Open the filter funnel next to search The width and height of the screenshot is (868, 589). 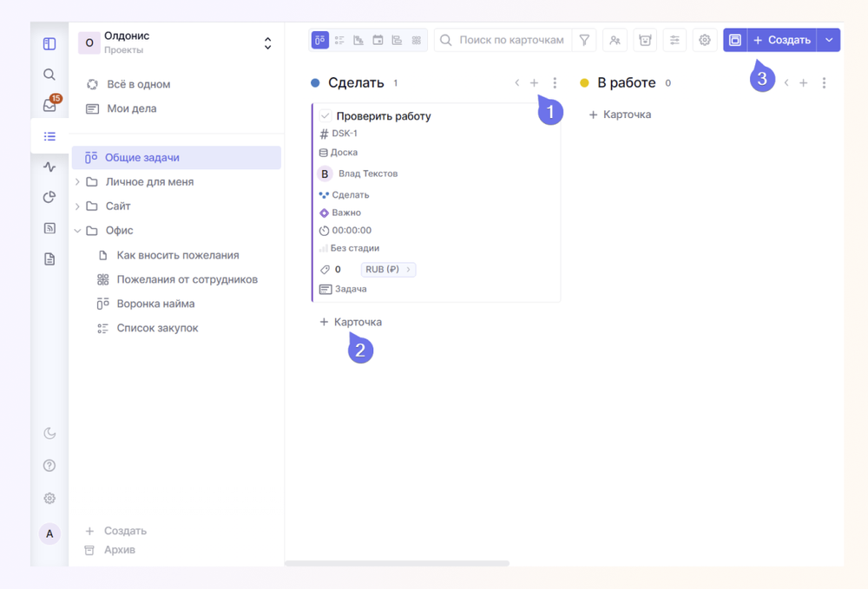pyautogui.click(x=584, y=40)
